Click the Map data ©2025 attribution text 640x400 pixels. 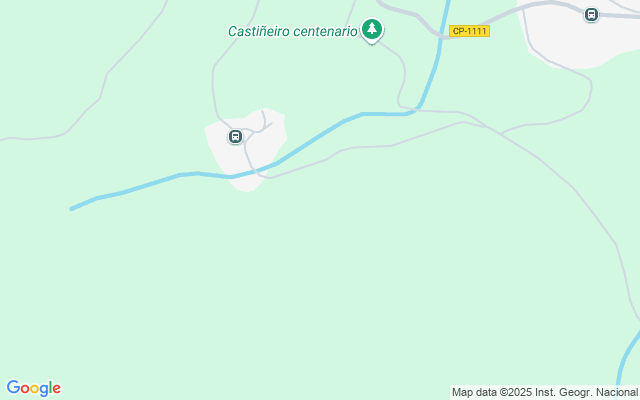544,393
